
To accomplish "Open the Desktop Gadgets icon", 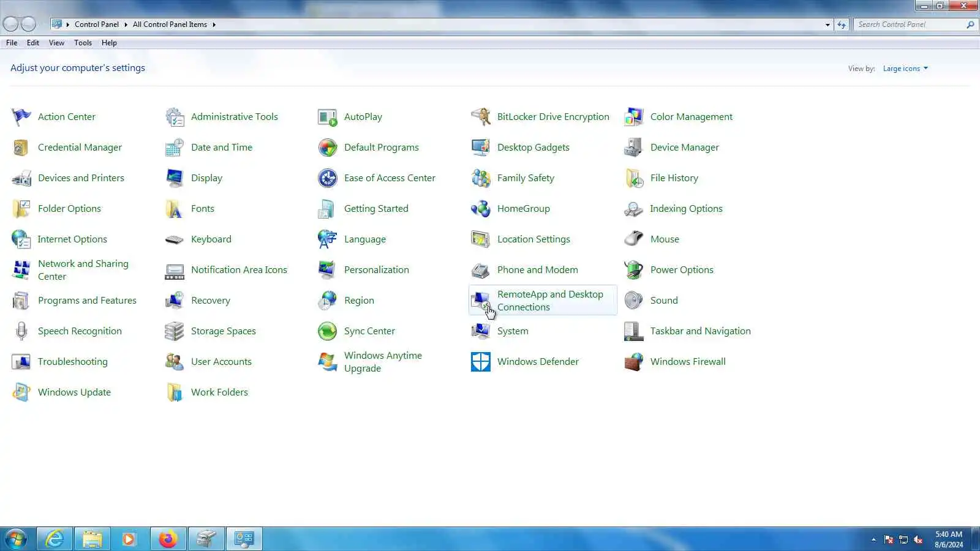I will [x=481, y=147].
